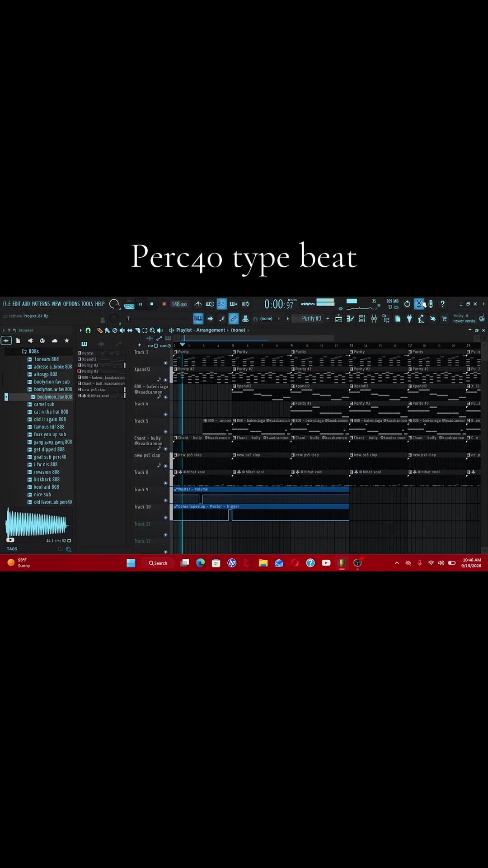The image size is (488, 868).
Task: Open the playlist menu arrow dropdown
Action: click(x=81, y=330)
